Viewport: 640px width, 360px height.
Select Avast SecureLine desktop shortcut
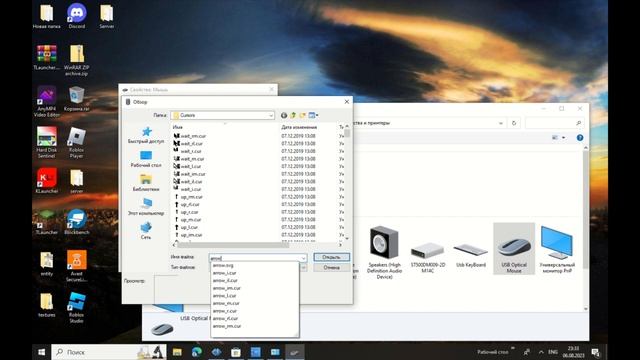pos(76,266)
